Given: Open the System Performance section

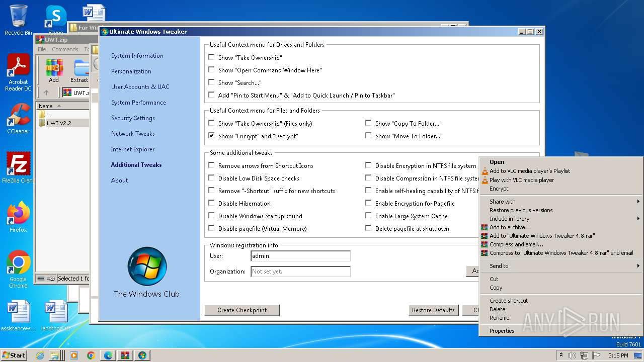Looking at the screenshot, I should [x=138, y=103].
